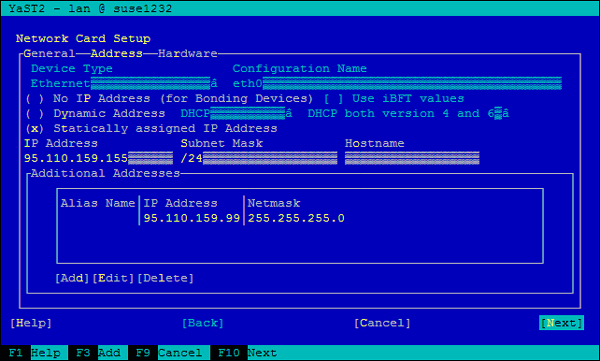Image resolution: width=600 pixels, height=361 pixels.
Task: Click F1 Help in the function bar
Action: point(35,353)
